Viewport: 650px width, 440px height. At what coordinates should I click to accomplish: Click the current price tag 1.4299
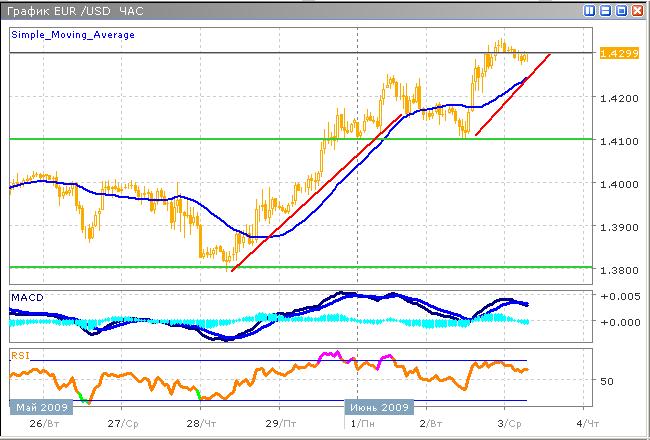615,54
